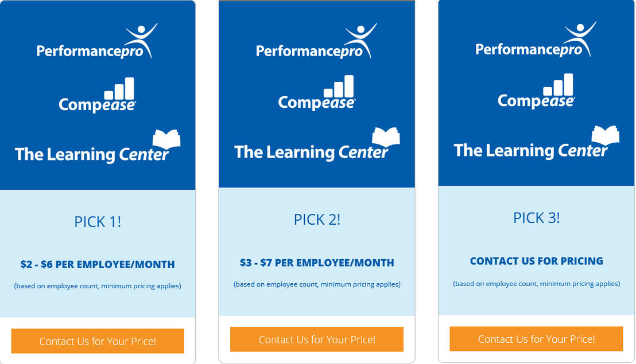Select the PICK 1! heading
Screen dimensions: 636x364
(x=98, y=222)
